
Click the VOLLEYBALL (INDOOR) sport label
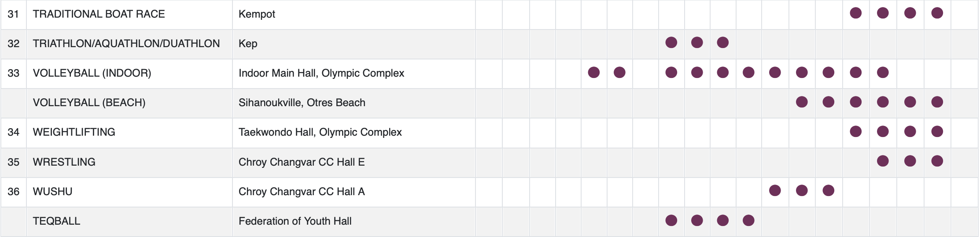pyautogui.click(x=92, y=73)
